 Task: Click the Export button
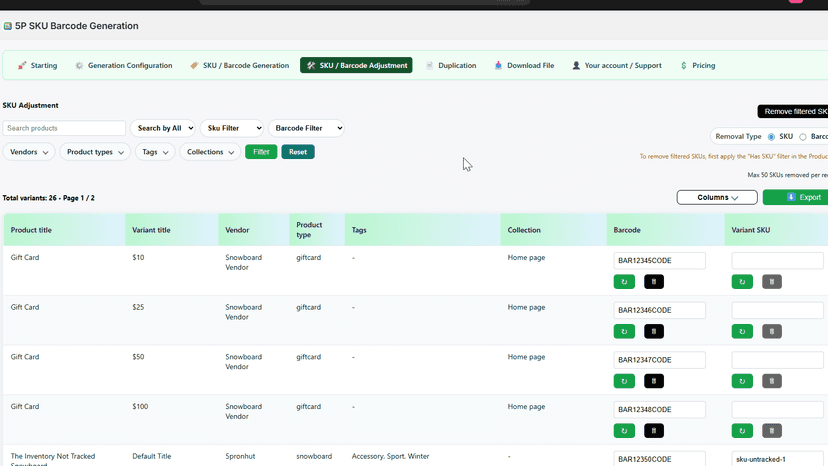tap(795, 197)
